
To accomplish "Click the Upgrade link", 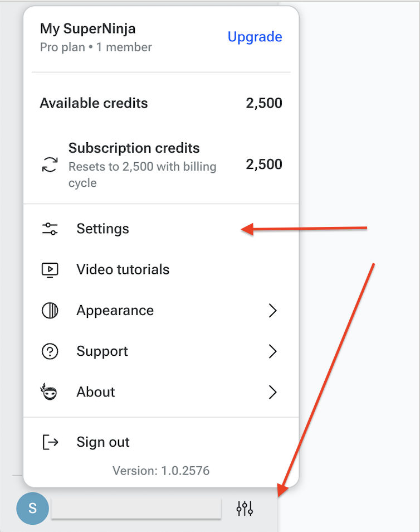I will coord(255,37).
